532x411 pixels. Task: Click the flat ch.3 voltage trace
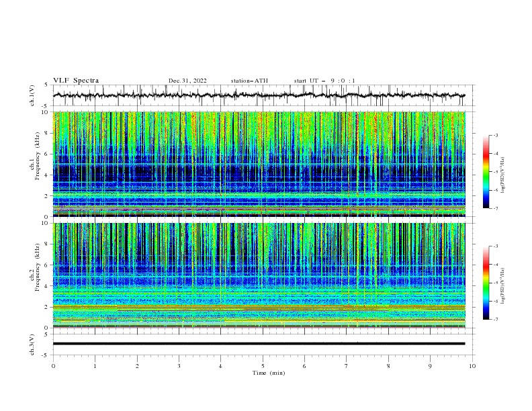pyautogui.click(x=259, y=344)
